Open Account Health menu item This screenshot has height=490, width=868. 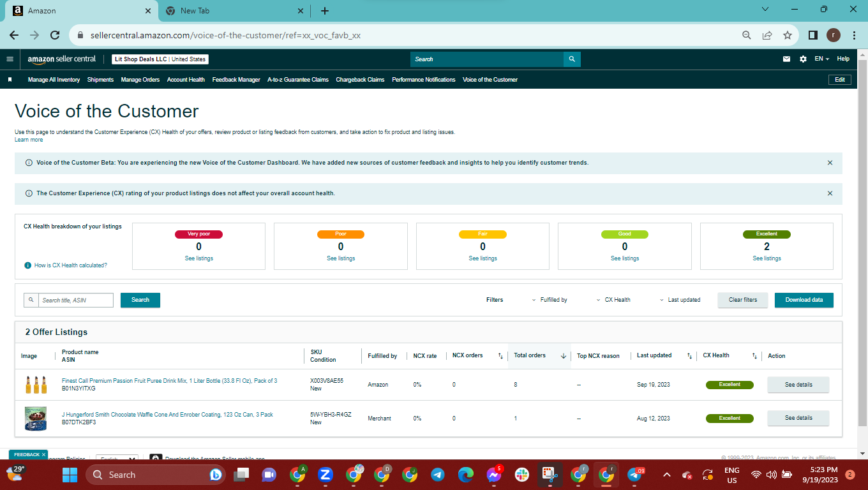point(186,80)
